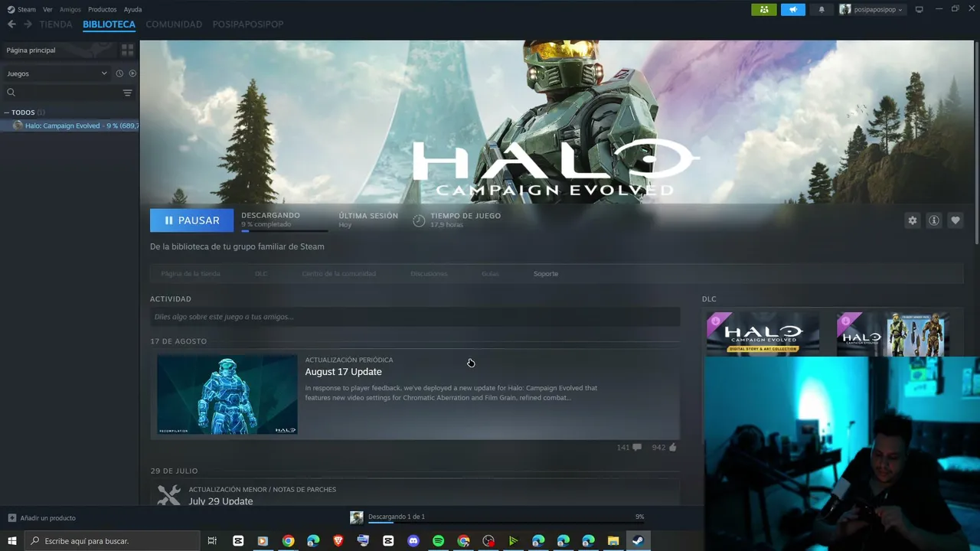Viewport: 980px width, 551px height.
Task: Add Halo to favorites with heart icon
Action: (x=955, y=220)
